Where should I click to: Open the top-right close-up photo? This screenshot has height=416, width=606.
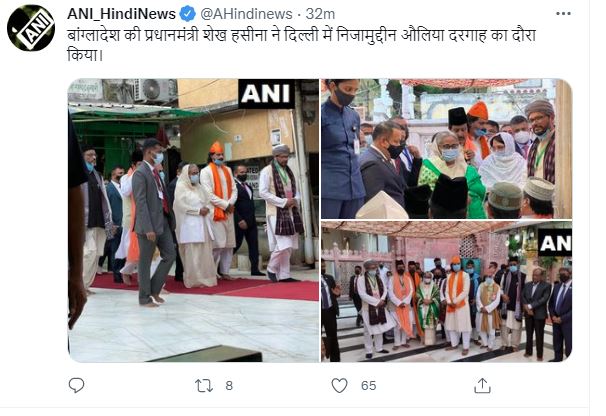coord(446,149)
